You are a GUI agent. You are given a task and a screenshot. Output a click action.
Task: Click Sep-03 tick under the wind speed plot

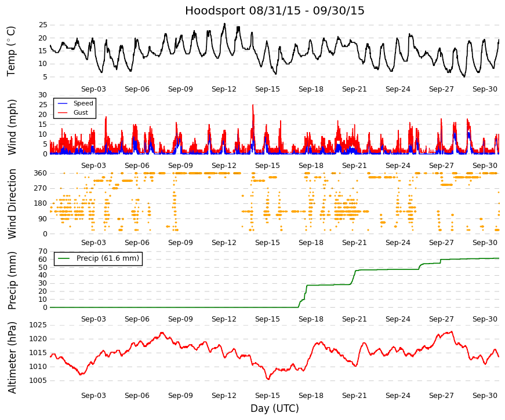[x=93, y=166]
